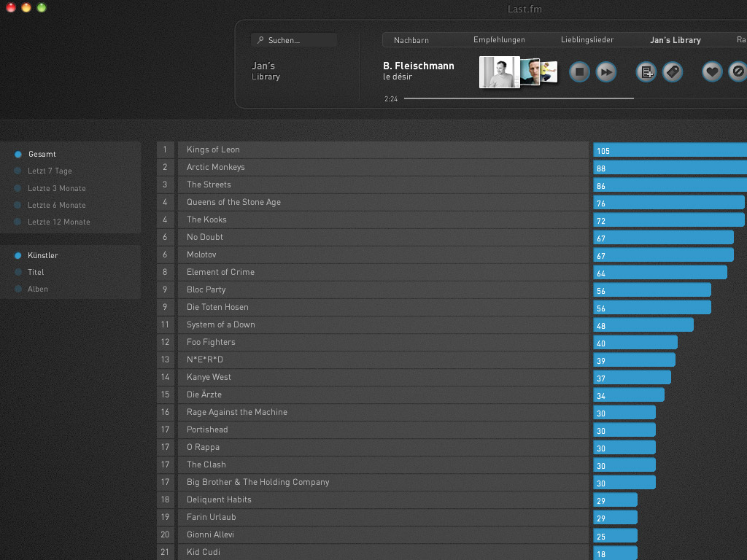Open the Bloc Party row
This screenshot has height=560, width=747.
383,289
